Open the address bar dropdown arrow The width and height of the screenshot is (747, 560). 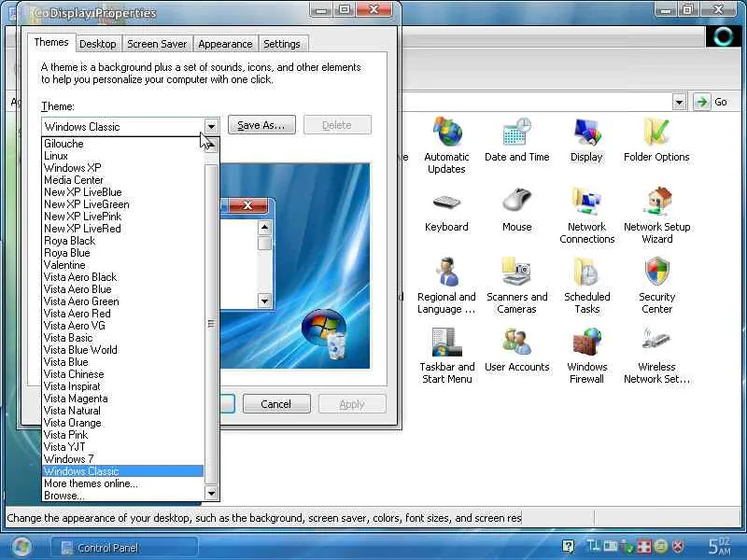coord(680,102)
